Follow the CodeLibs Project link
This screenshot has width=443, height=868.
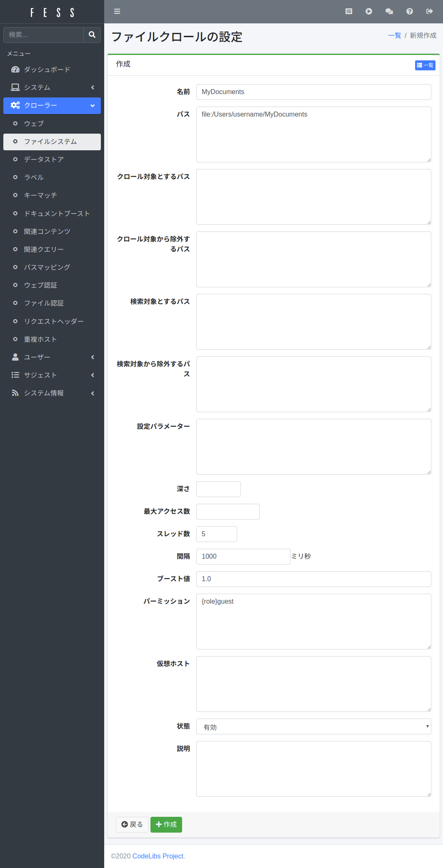[x=158, y=856]
